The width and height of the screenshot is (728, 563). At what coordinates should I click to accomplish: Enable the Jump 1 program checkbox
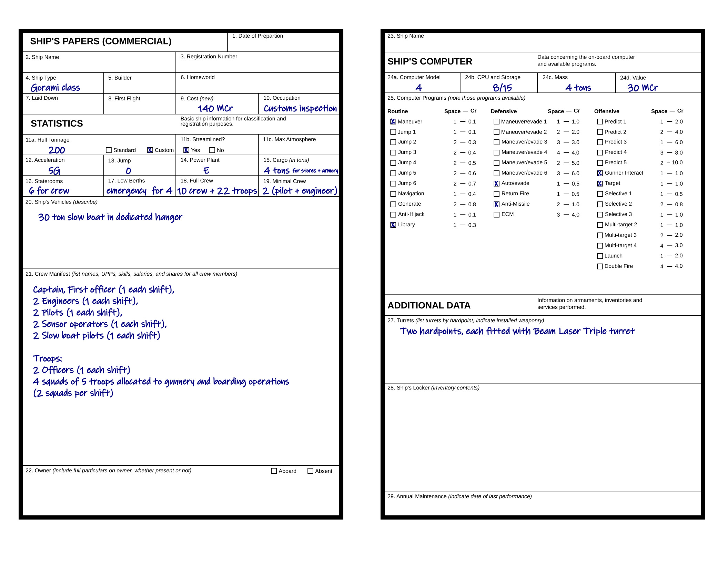click(393, 132)
